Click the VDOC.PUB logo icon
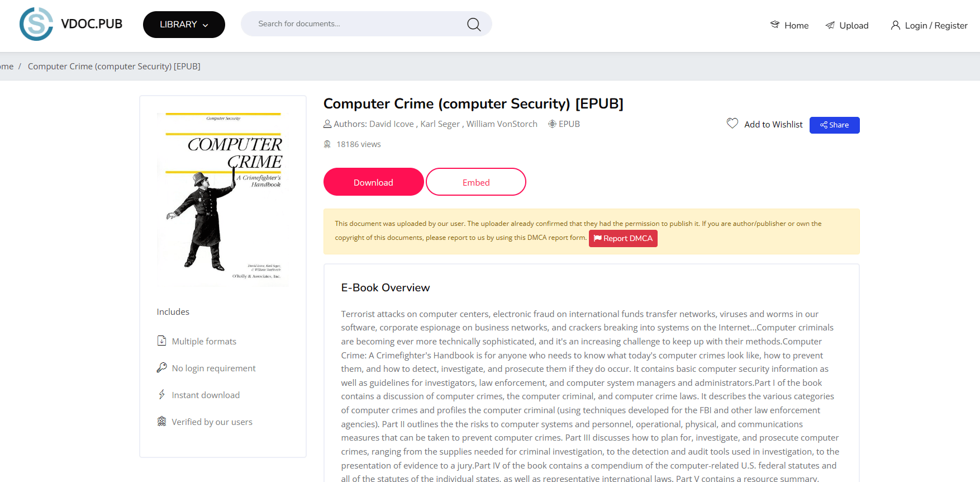The width and height of the screenshot is (980, 482). (36, 24)
